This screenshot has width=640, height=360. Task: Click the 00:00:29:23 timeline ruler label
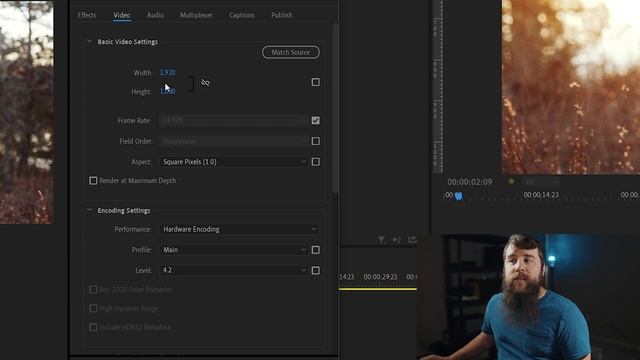tap(380, 277)
